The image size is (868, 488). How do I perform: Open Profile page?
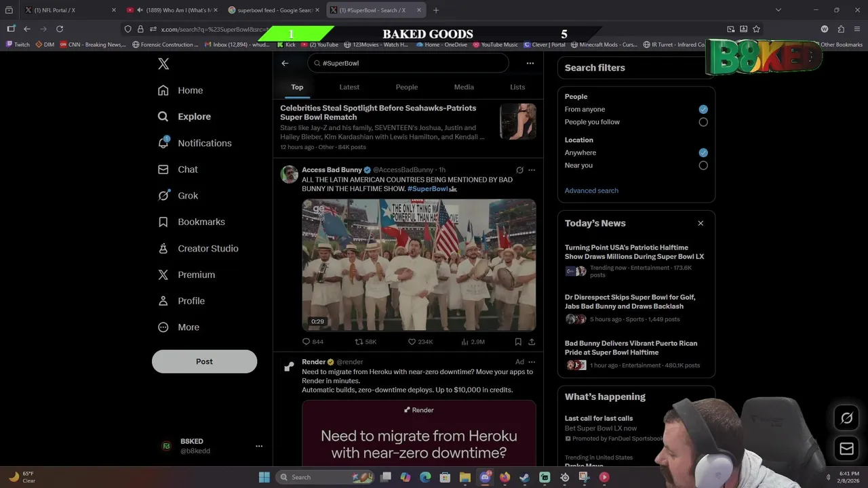coord(181,301)
